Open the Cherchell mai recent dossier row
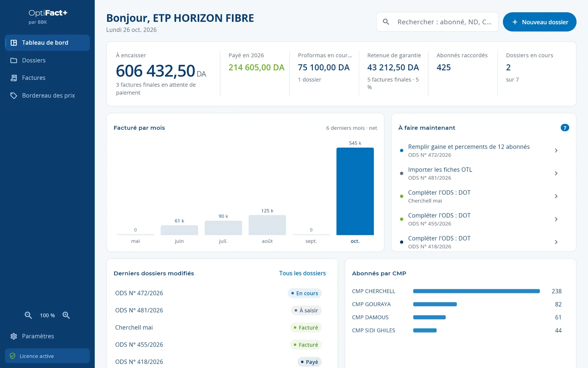The height and width of the screenshot is (368, 588). click(222, 328)
